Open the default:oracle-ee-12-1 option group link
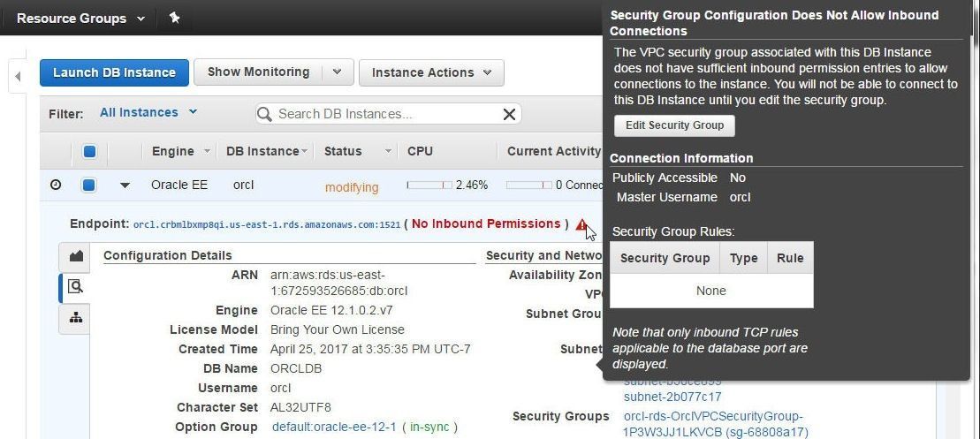This screenshot has width=980, height=439. [x=334, y=428]
